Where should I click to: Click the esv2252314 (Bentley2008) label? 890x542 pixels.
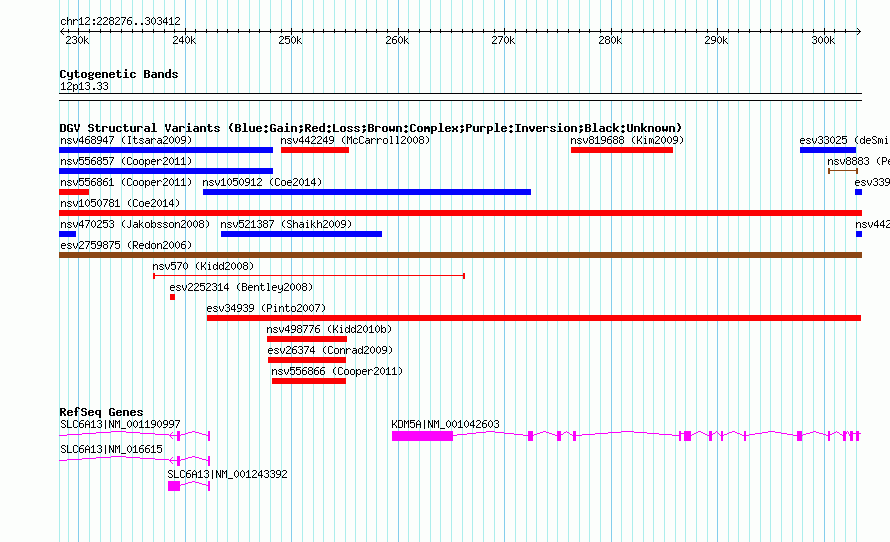click(241, 287)
